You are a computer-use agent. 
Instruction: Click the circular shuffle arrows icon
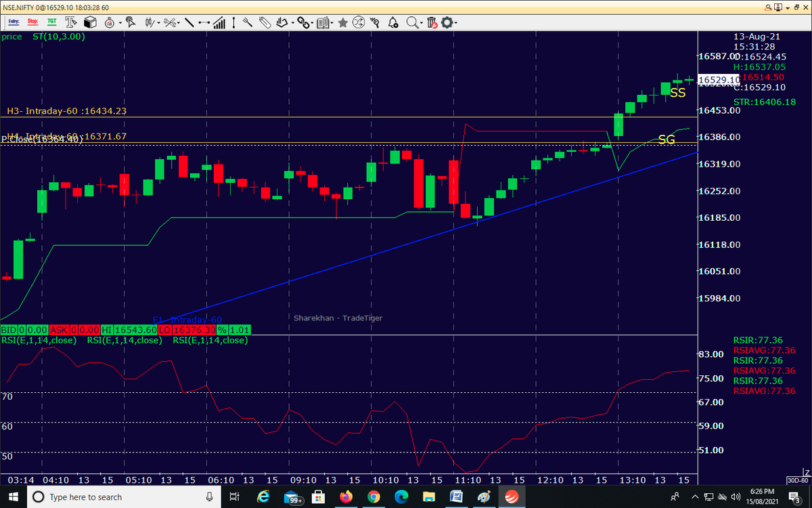[359, 22]
